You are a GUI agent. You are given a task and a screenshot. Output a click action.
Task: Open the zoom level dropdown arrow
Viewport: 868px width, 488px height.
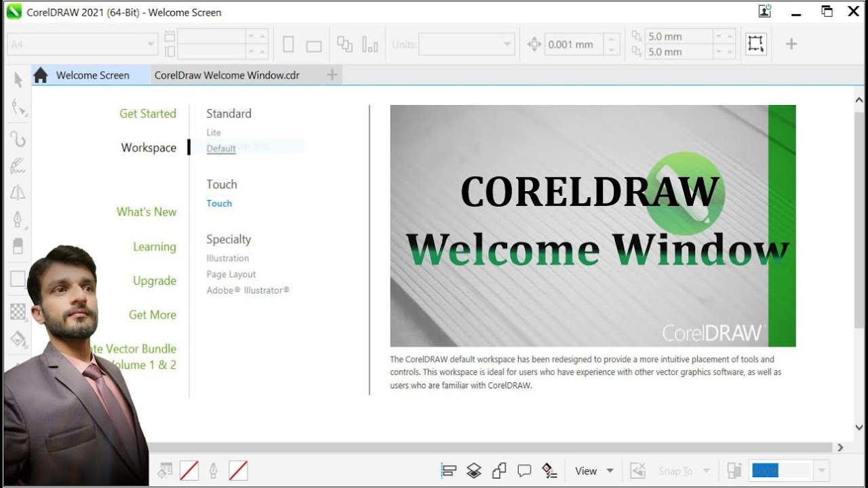pos(821,470)
